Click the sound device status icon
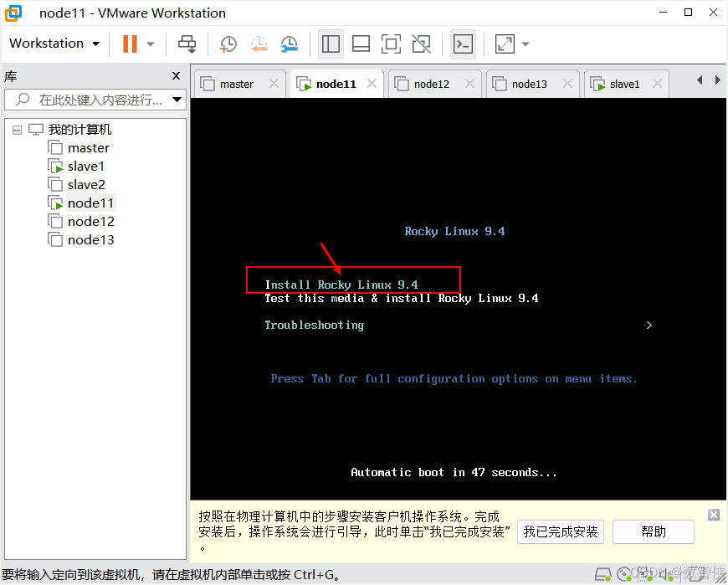This screenshot has height=585, width=728. coord(667,574)
